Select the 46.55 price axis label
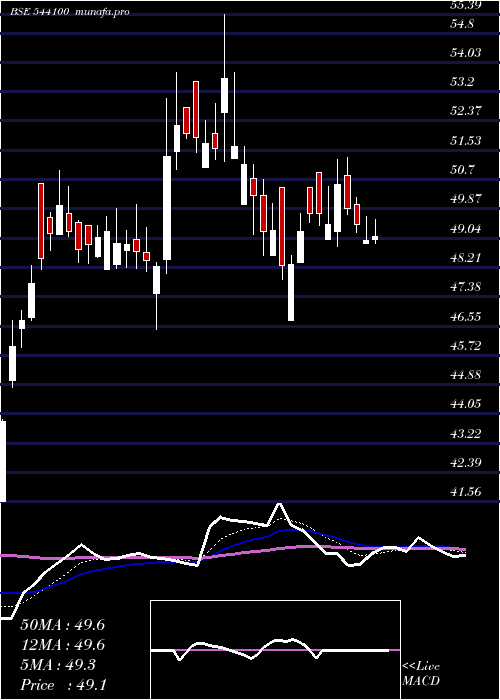The image size is (500, 700). [x=466, y=317]
